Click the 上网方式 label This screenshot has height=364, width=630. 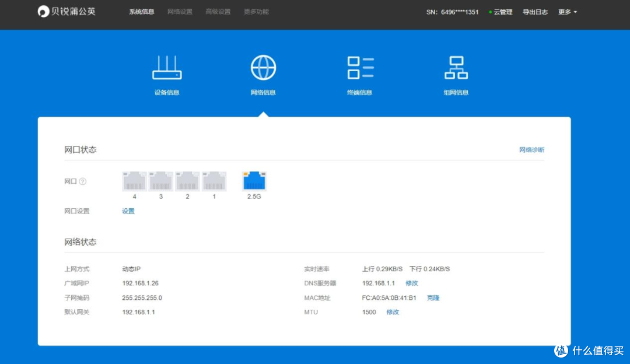click(77, 269)
